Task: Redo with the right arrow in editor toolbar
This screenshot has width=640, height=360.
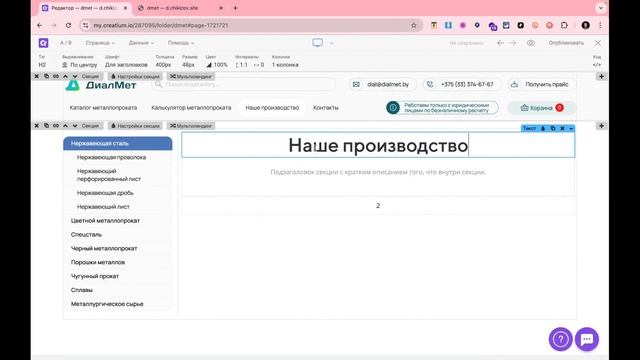Action: [x=513, y=43]
